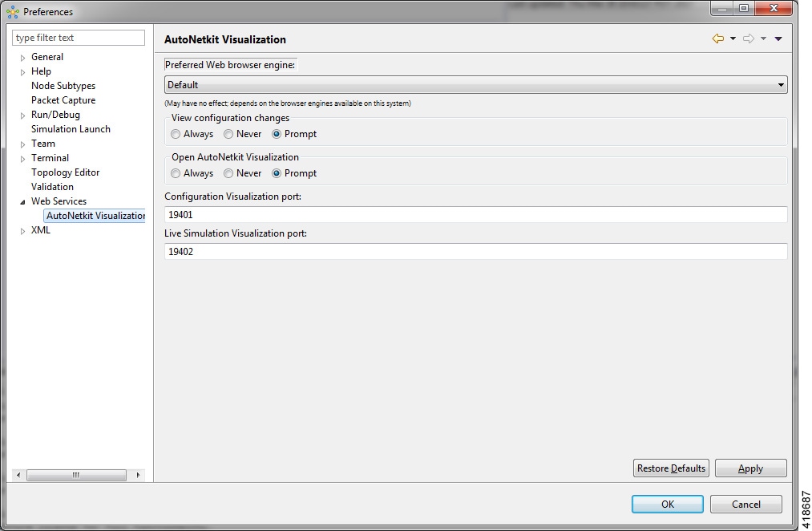Open the forward history dropdown arrow
812x531 pixels.
[763, 39]
